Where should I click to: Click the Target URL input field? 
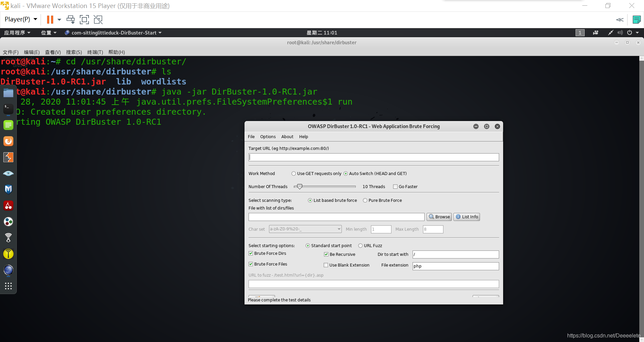click(x=374, y=157)
